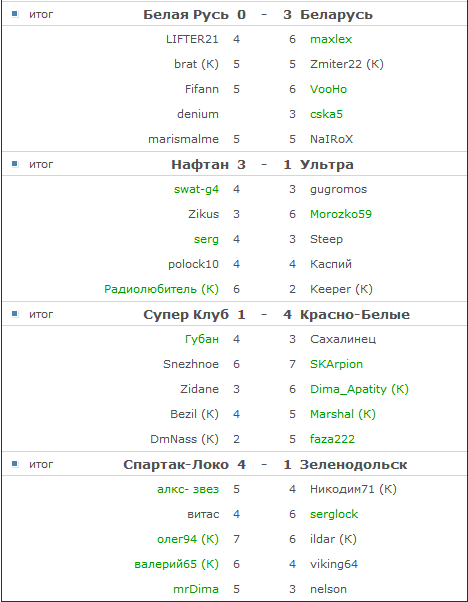Open serglock player link
This screenshot has height=602, width=468.
(334, 514)
